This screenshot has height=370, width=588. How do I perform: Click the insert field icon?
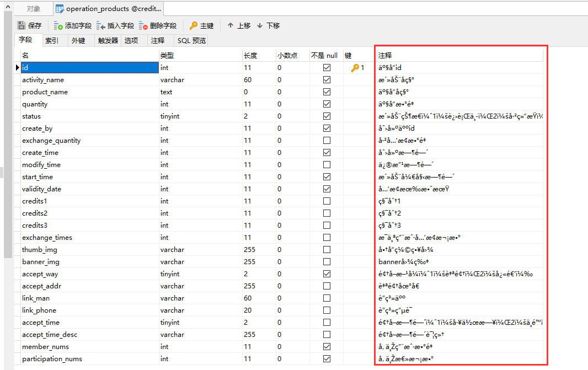[x=101, y=25]
